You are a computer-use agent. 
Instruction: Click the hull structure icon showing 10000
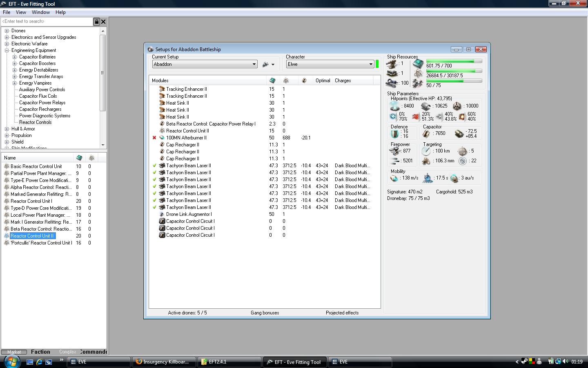pyautogui.click(x=457, y=106)
